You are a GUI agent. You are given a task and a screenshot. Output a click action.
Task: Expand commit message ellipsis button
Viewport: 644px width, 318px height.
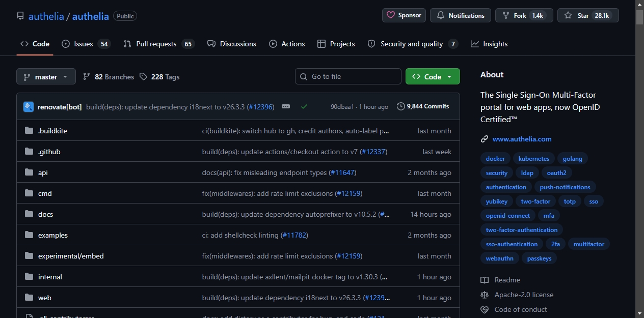pos(286,106)
